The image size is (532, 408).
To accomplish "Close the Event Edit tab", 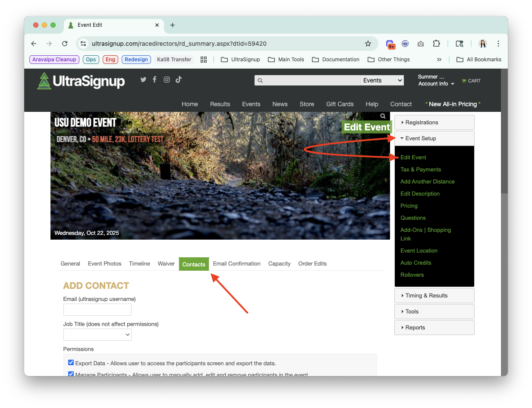I will [157, 25].
